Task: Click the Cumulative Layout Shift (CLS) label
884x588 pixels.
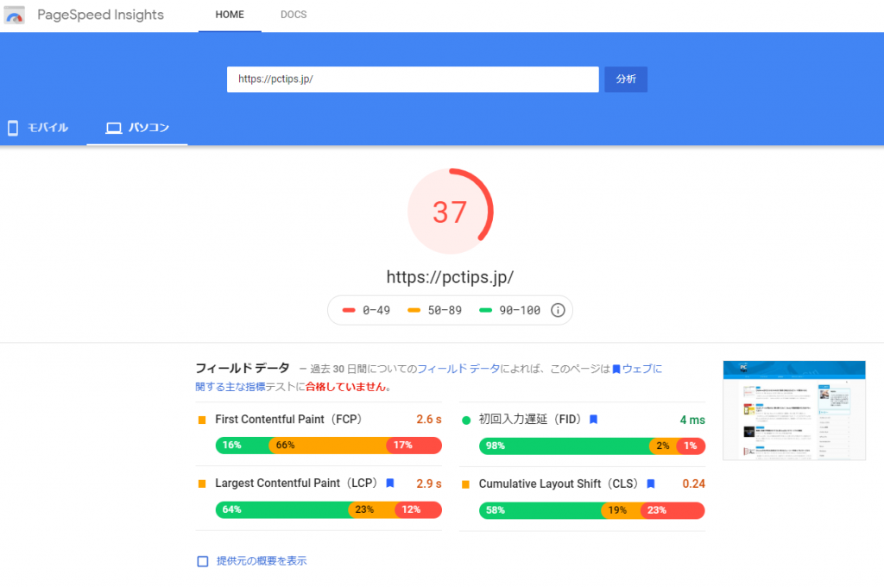Action: [x=559, y=484]
